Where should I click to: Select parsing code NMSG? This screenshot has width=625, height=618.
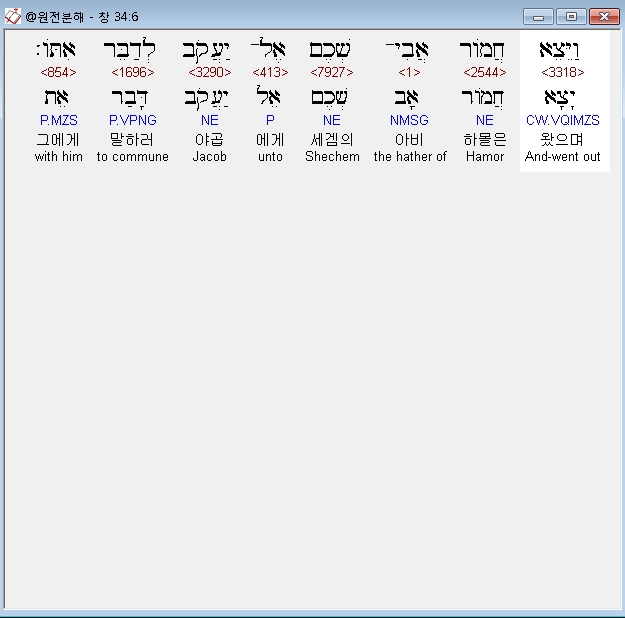click(x=409, y=120)
